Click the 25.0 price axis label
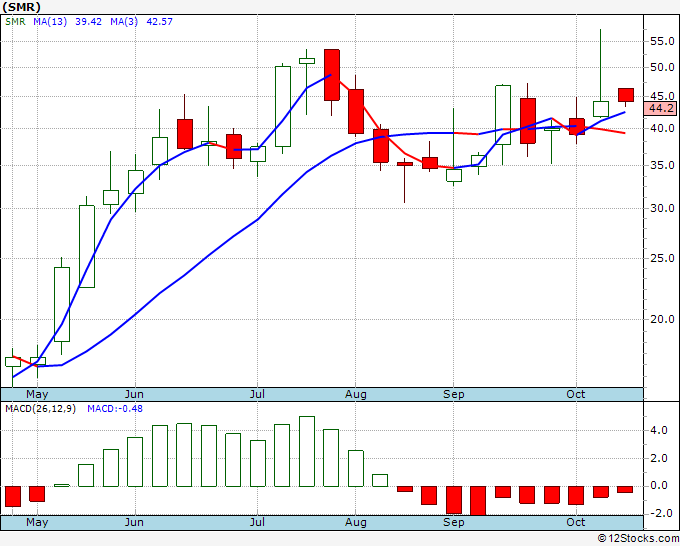 pos(662,258)
